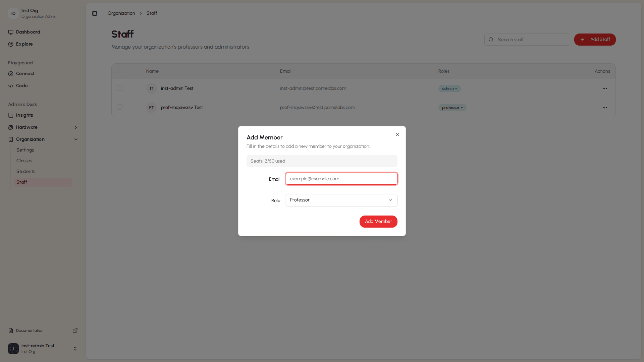Screen dimensions: 644x362
Task: Click the Insights bar chart icon
Action: [11, 115]
